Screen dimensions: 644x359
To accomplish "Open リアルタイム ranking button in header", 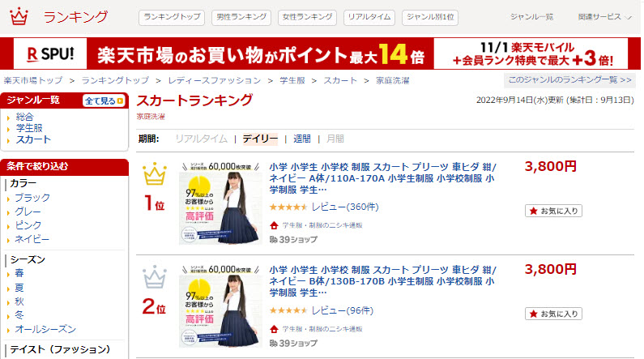I will (x=369, y=17).
